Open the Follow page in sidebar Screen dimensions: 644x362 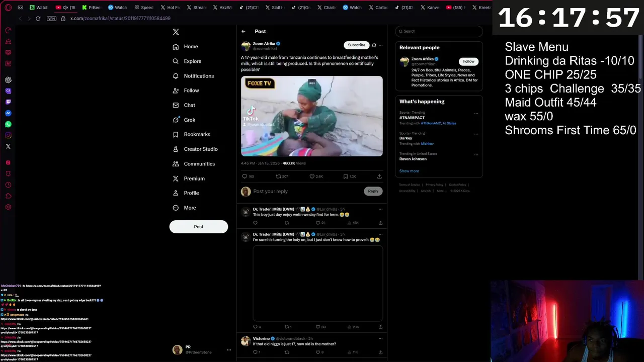tap(186, 90)
